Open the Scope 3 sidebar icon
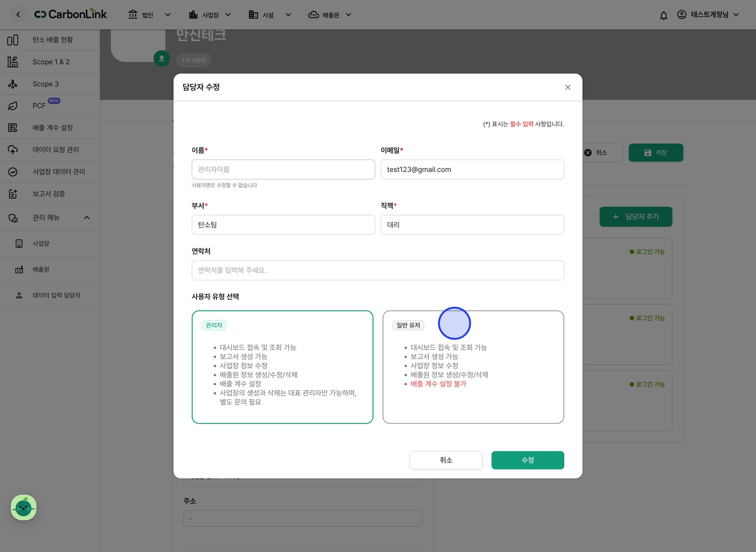This screenshot has width=756, height=552. coord(13,84)
